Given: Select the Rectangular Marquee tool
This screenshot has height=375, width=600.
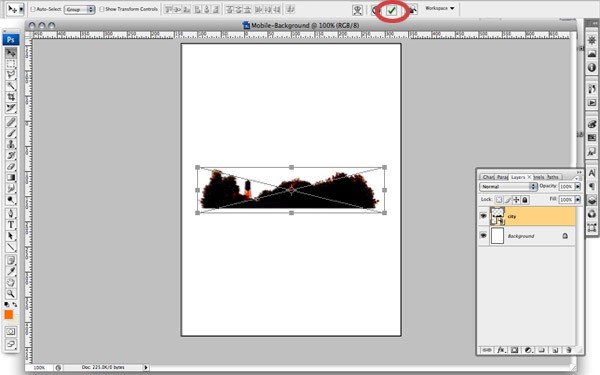Looking at the screenshot, I should point(11,64).
